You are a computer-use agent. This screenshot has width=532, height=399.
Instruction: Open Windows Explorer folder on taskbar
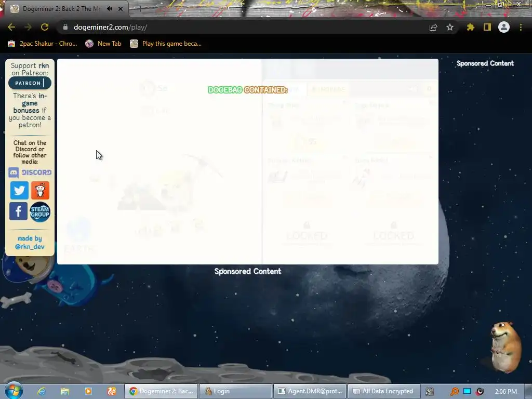65,391
